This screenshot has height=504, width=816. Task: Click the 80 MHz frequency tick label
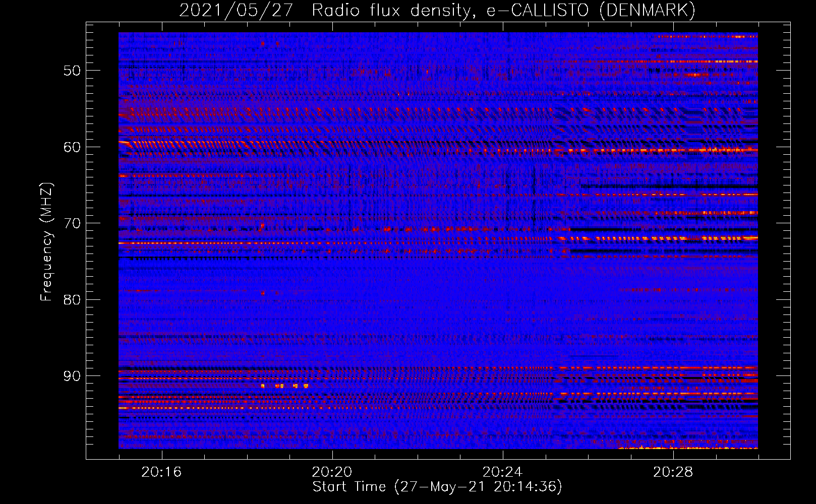pos(72,299)
